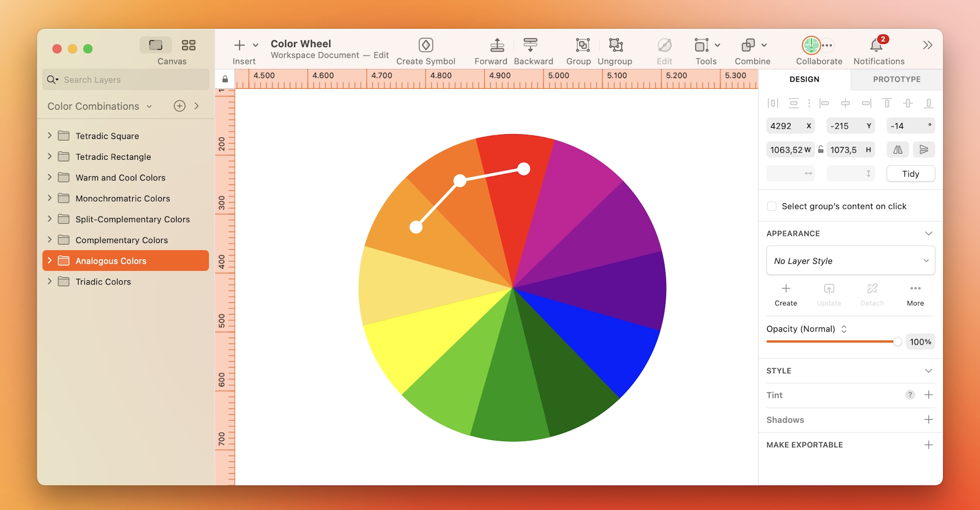The width and height of the screenshot is (980, 510).
Task: Enable Select group's content on click
Action: tap(772, 206)
